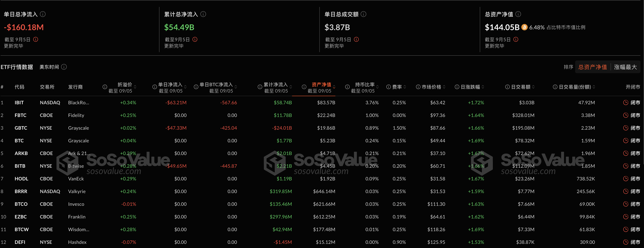
Task: Click the ETF行情数据 section title
Action: 17,67
